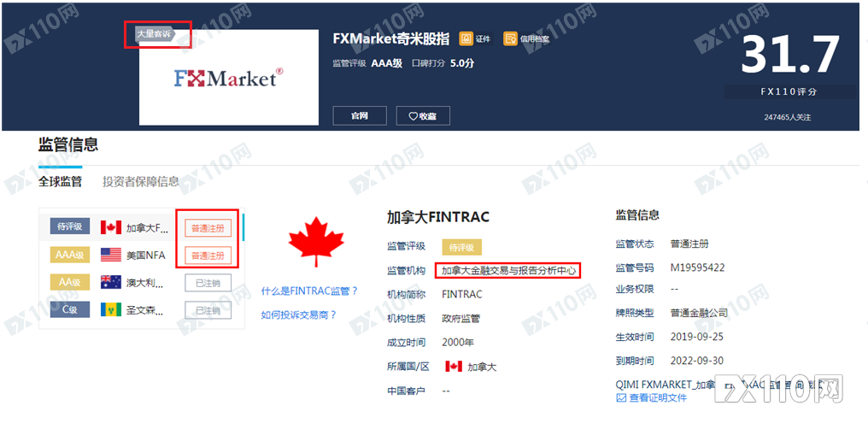Click the 待评级 badge in the regulator list
868x423 pixels.
pyautogui.click(x=70, y=226)
